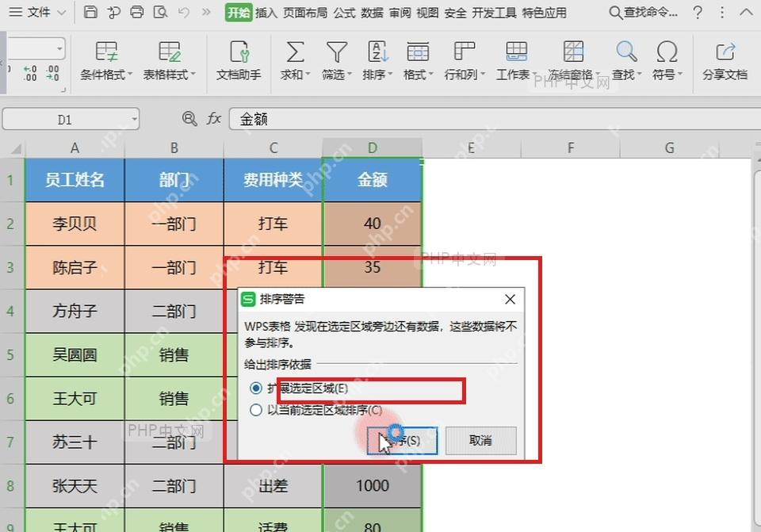Viewport: 761px width, 532px height.
Task: Switch to the 数据 ribbon tab
Action: point(373,12)
